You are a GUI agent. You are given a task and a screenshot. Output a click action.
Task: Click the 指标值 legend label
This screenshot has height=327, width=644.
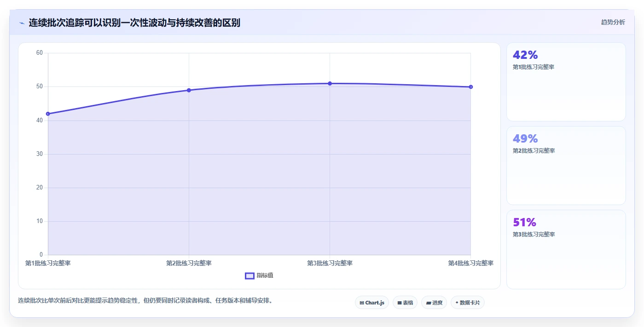coord(265,275)
